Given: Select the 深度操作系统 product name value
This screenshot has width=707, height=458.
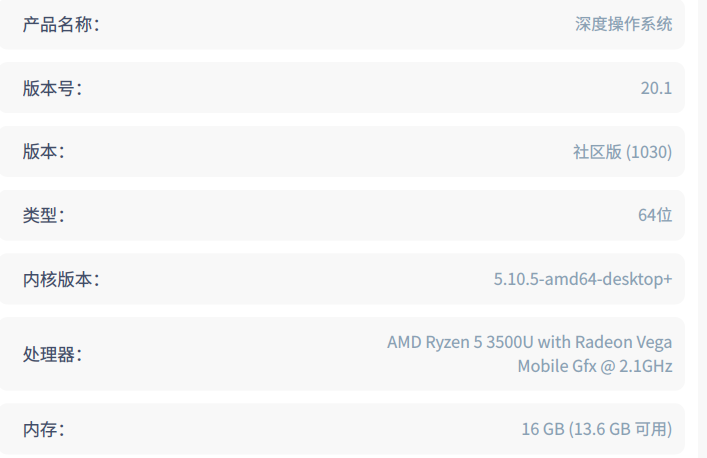Looking at the screenshot, I should (x=623, y=25).
